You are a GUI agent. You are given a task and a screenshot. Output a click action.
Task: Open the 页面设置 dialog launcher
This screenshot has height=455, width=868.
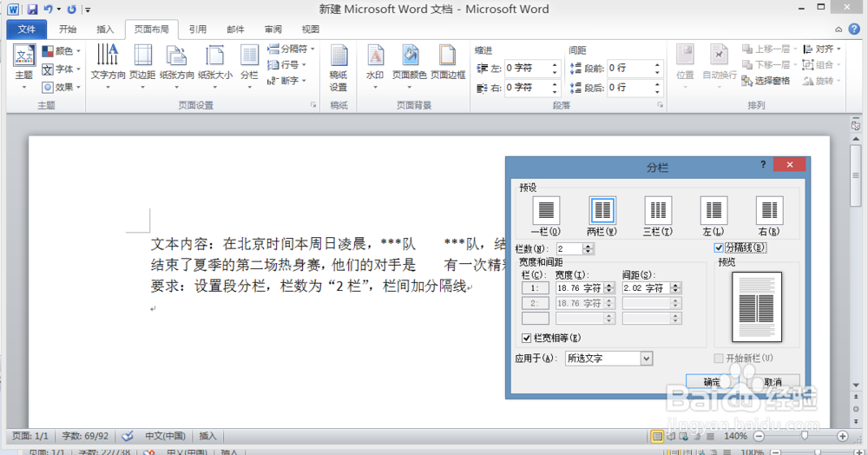coord(313,104)
